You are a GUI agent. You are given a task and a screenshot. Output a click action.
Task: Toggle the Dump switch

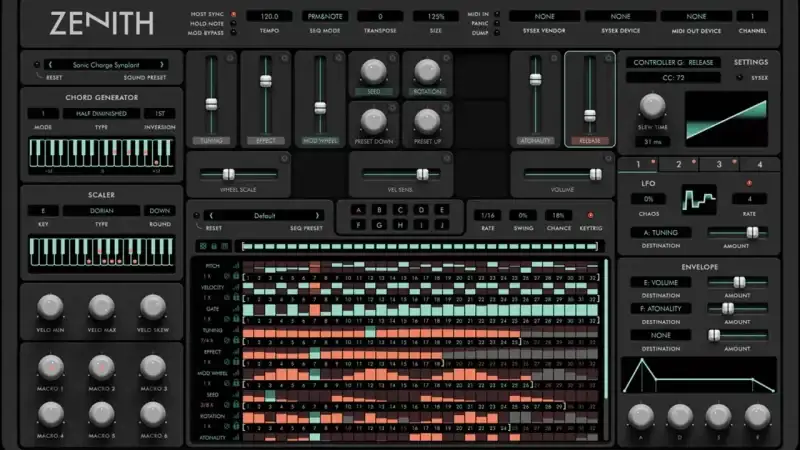tap(497, 33)
